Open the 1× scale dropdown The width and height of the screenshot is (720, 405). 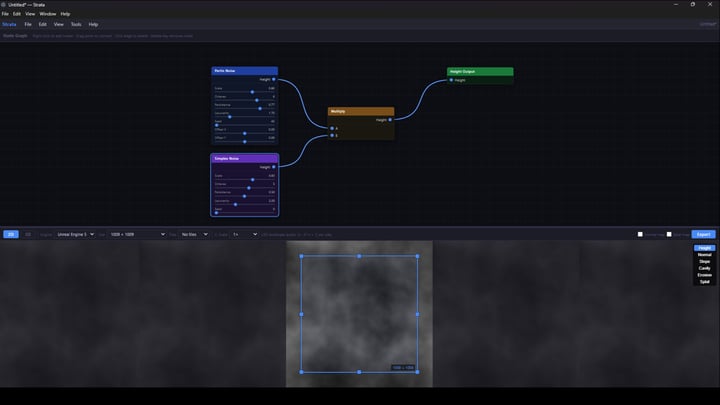click(x=244, y=234)
